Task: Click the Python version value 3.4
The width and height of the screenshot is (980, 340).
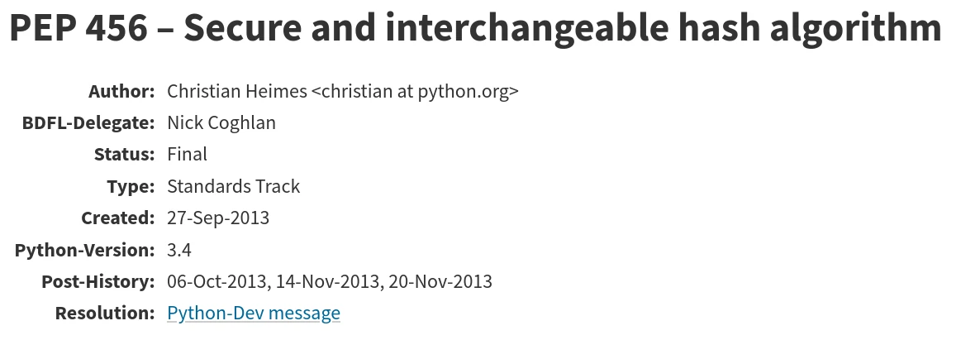Action: click(x=179, y=250)
